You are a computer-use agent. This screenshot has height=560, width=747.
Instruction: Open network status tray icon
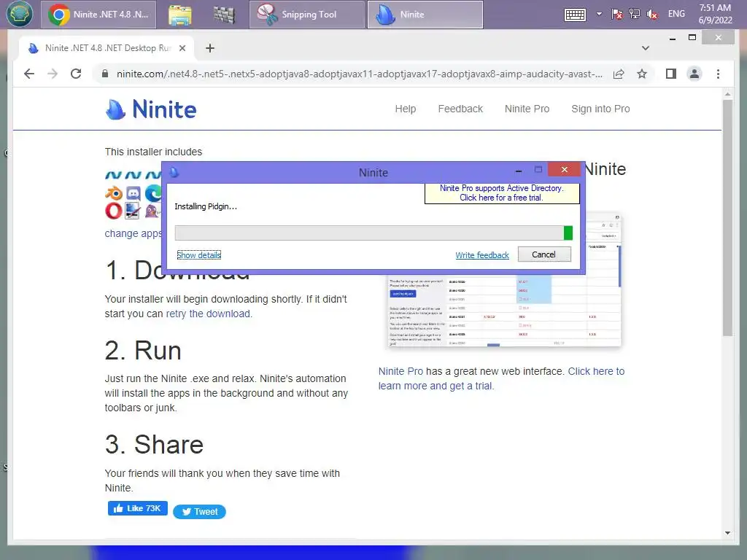click(634, 14)
